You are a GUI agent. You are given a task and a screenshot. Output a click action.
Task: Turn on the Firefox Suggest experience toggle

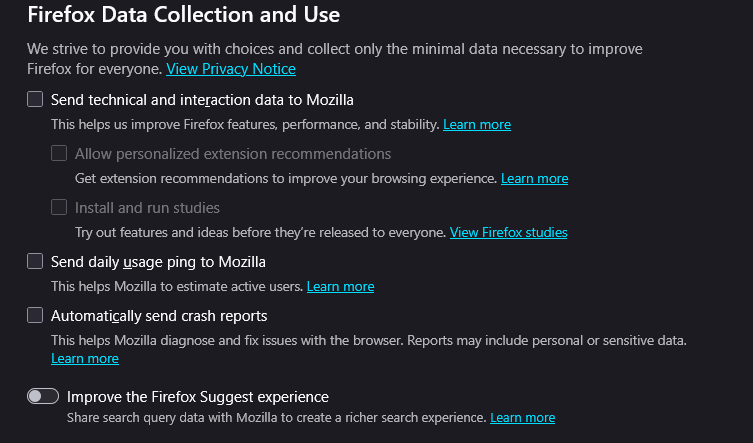(43, 397)
